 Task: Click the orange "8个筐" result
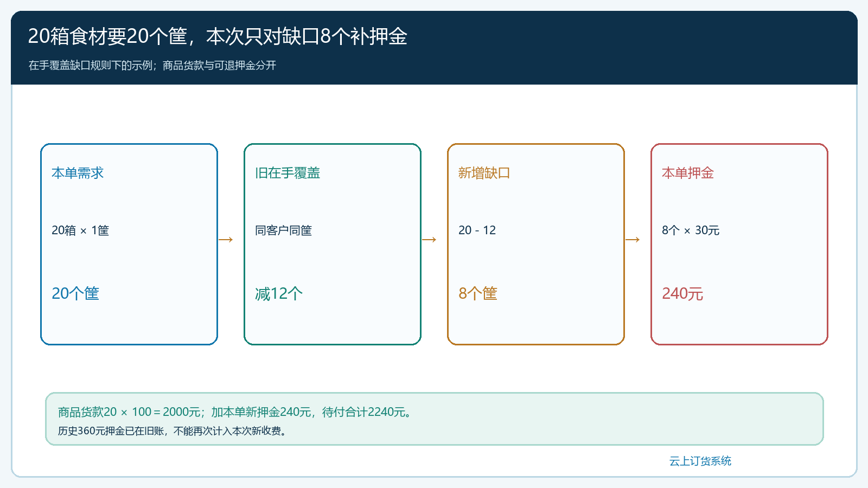478,293
